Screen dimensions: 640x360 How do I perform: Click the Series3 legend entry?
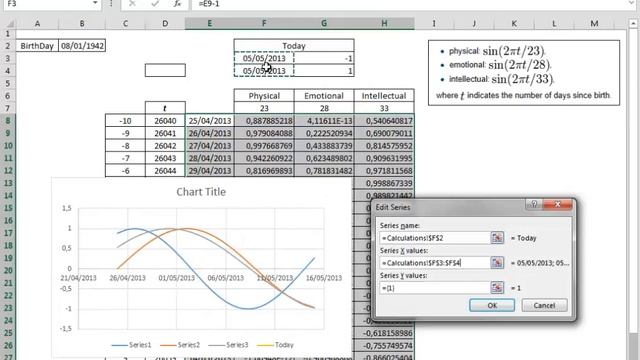pos(228,345)
